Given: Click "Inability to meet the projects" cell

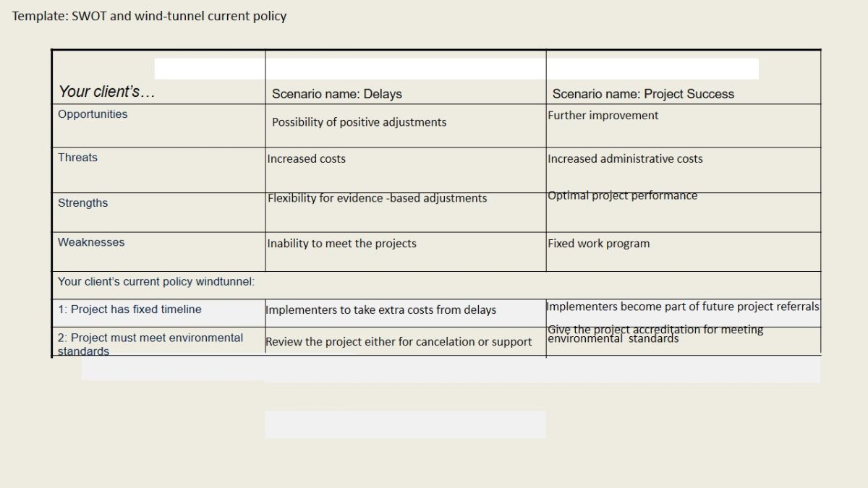Looking at the screenshot, I should pyautogui.click(x=341, y=244).
